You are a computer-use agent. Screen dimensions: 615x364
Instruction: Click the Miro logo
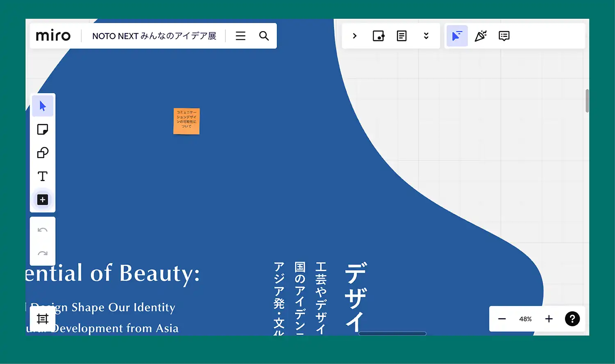tap(53, 36)
